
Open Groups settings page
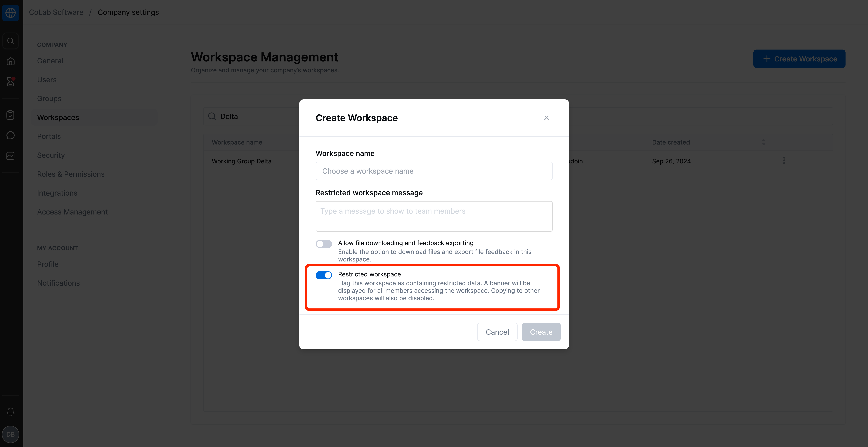[49, 99]
